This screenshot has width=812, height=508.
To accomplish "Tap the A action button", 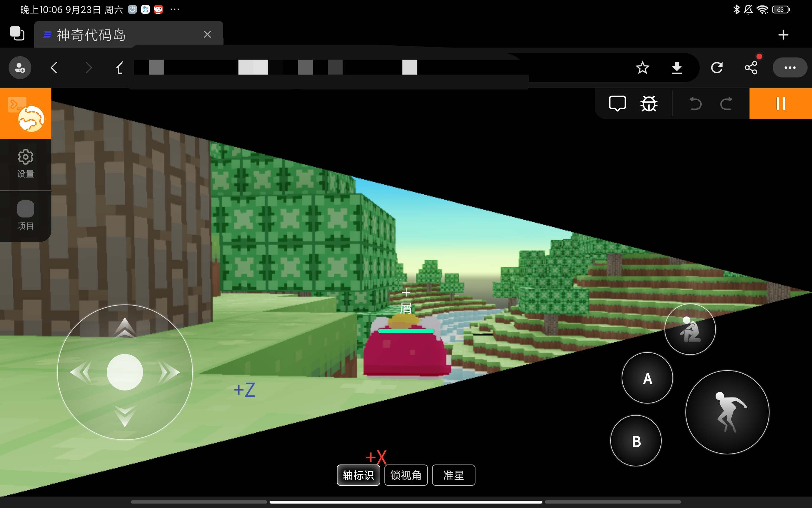I will [x=647, y=378].
